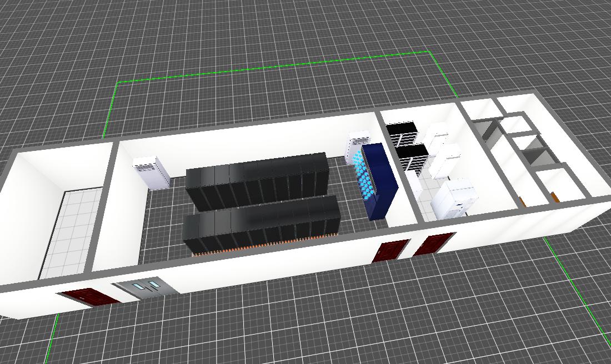Click the green boundary line at top corner
Image resolution: width=611 pixels, height=364 pixels.
tap(429, 52)
